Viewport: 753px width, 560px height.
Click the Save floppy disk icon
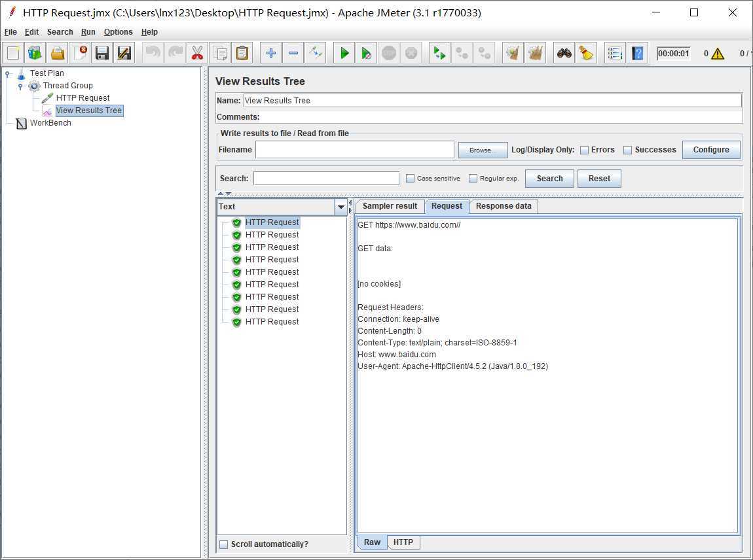pyautogui.click(x=101, y=53)
